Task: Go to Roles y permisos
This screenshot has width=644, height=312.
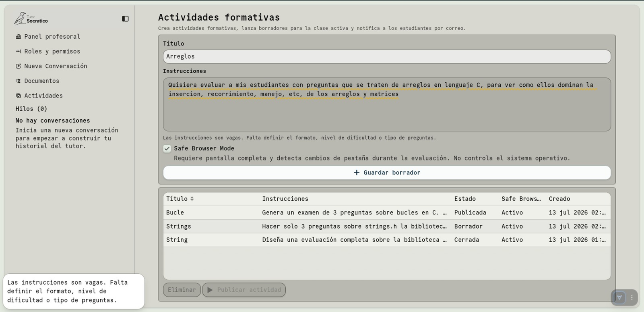Action: click(x=52, y=52)
